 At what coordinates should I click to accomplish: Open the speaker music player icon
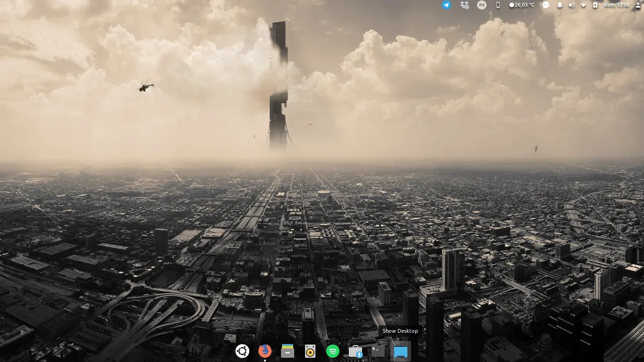[x=310, y=351]
